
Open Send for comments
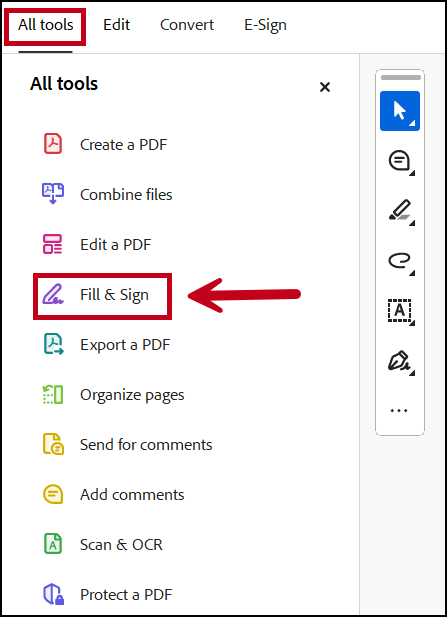click(x=127, y=445)
